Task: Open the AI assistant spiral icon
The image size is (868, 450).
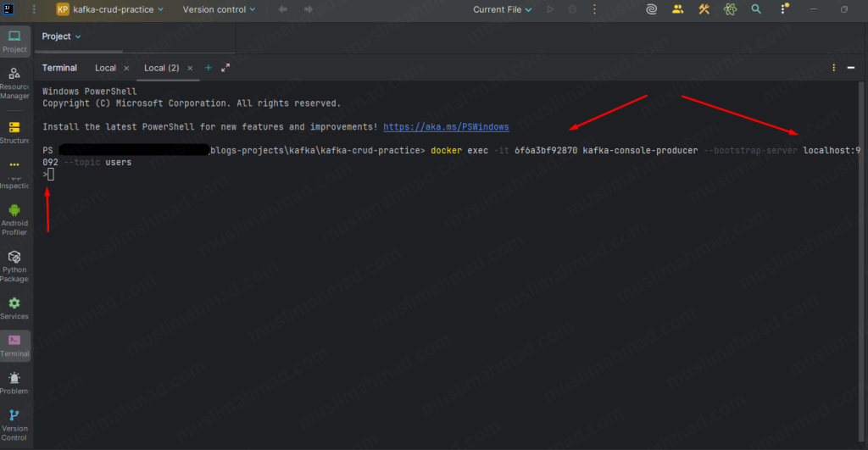Action: 652,9
